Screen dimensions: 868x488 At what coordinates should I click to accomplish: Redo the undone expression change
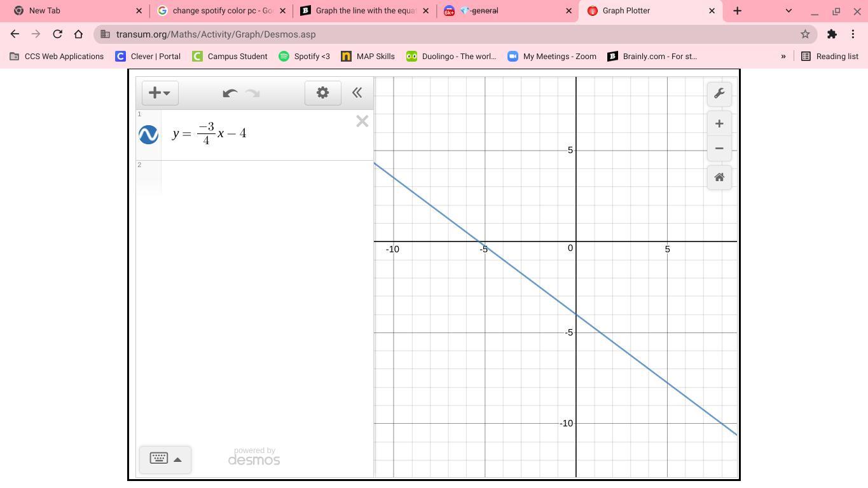point(252,93)
